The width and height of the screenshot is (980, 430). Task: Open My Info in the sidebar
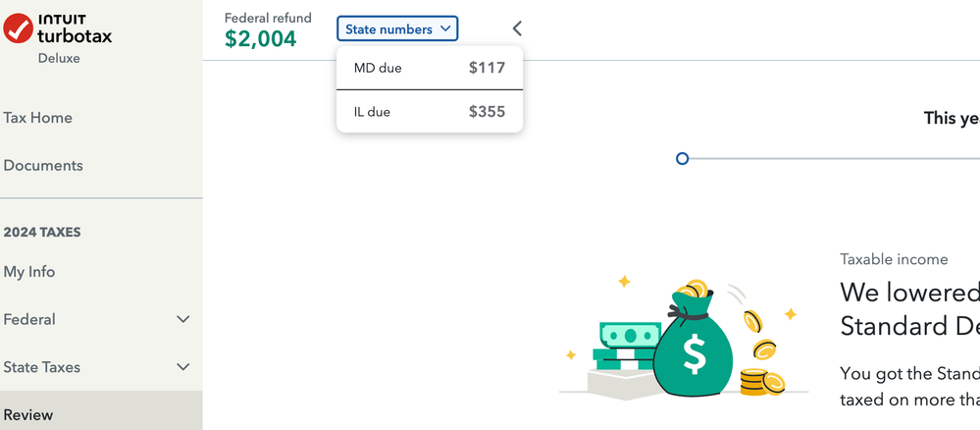(29, 272)
